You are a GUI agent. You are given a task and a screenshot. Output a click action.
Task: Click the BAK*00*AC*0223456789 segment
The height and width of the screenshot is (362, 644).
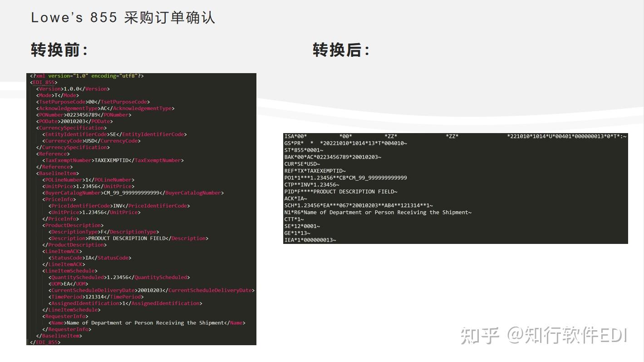click(333, 157)
